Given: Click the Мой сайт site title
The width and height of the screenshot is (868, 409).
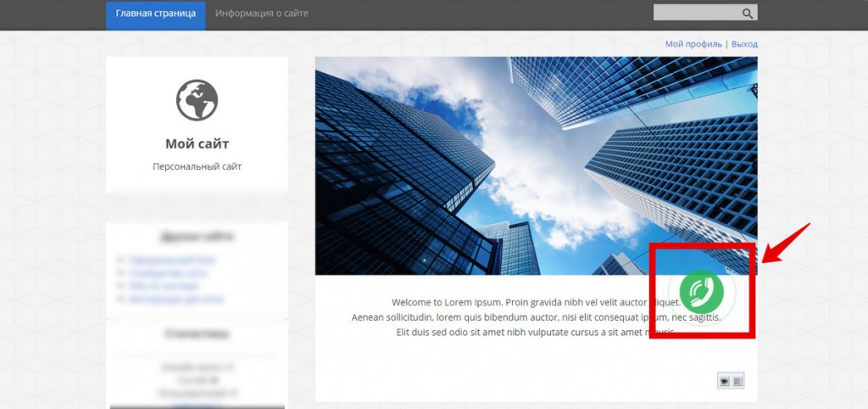Looking at the screenshot, I should (x=197, y=144).
